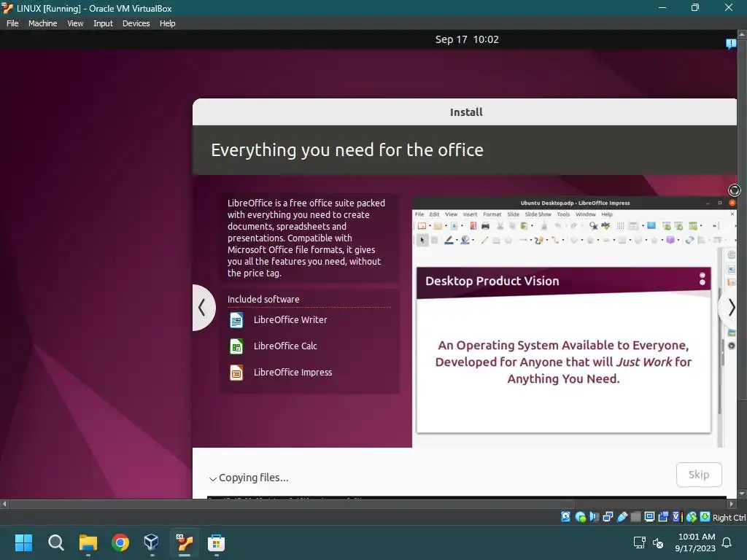Click the LibreOffice Writer label
Image resolution: width=747 pixels, height=560 pixels.
point(290,320)
